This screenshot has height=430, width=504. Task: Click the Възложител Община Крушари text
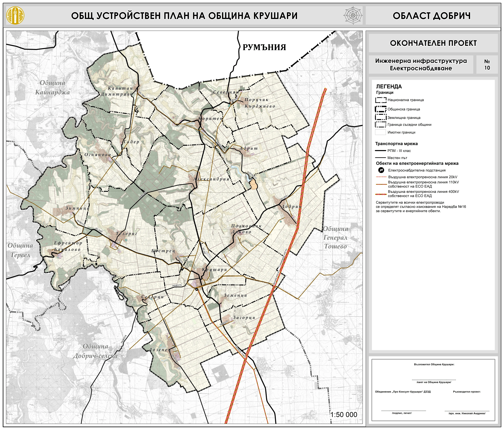(x=434, y=364)
